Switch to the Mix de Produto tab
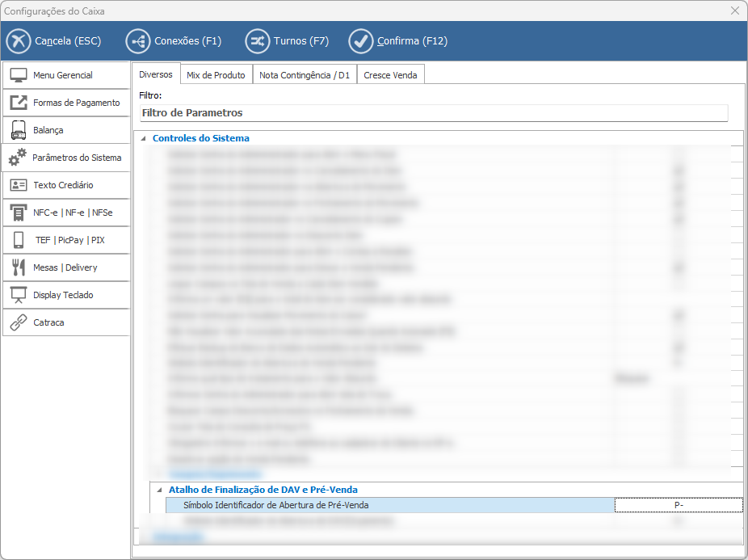The image size is (748, 560). coord(216,75)
